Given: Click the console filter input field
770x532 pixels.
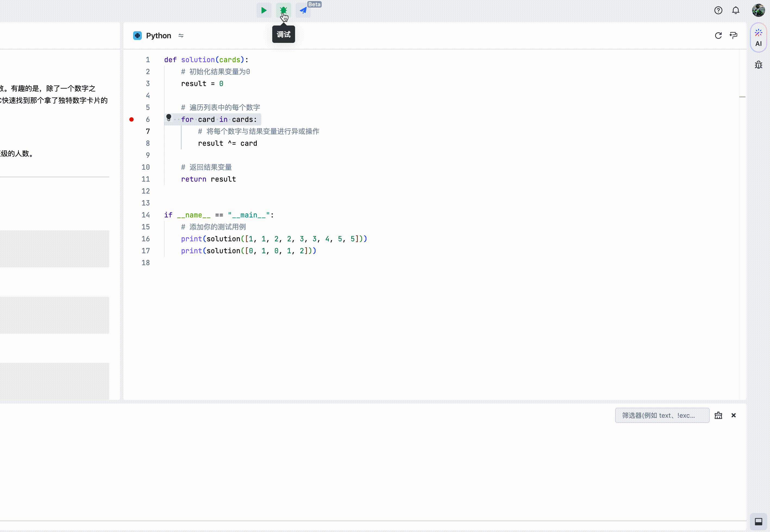Looking at the screenshot, I should pos(662,415).
